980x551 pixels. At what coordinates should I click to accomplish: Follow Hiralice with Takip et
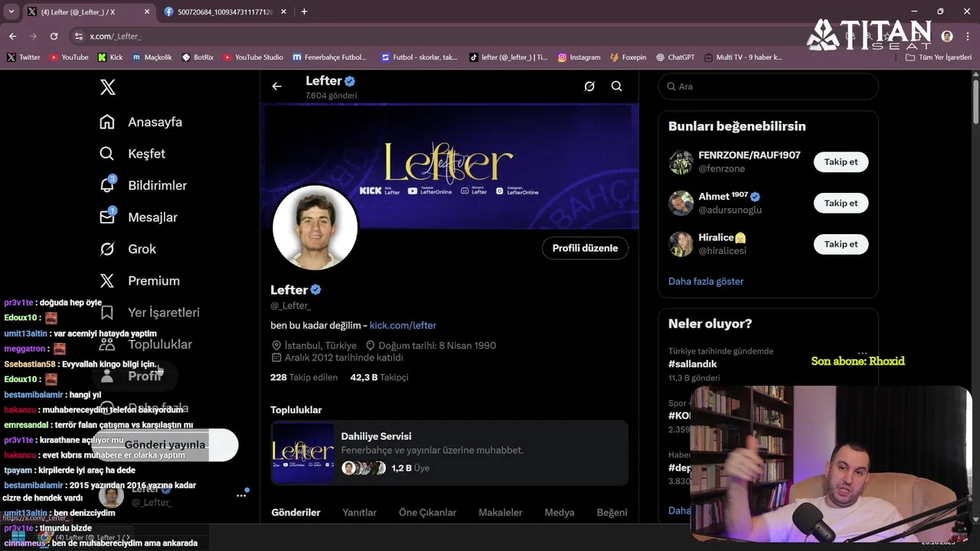tap(841, 244)
